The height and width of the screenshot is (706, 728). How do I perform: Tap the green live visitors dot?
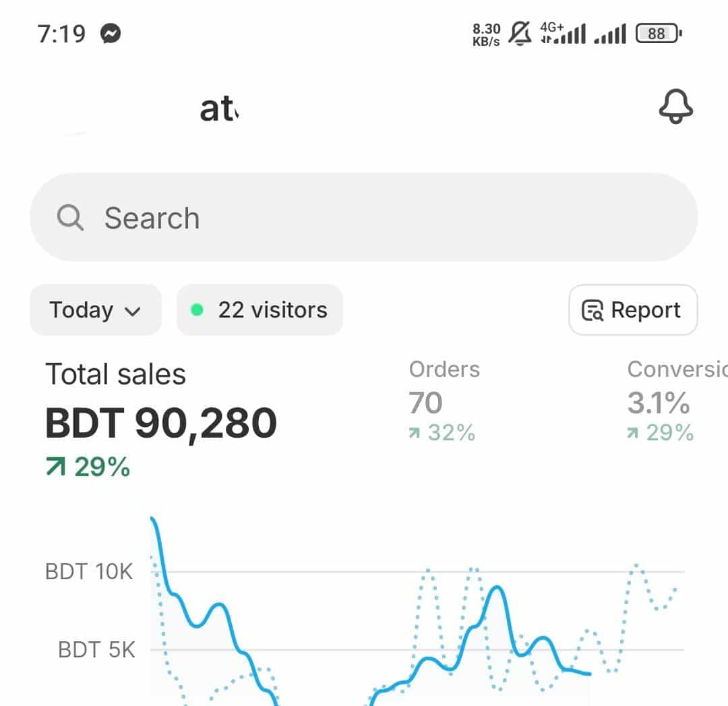[197, 310]
